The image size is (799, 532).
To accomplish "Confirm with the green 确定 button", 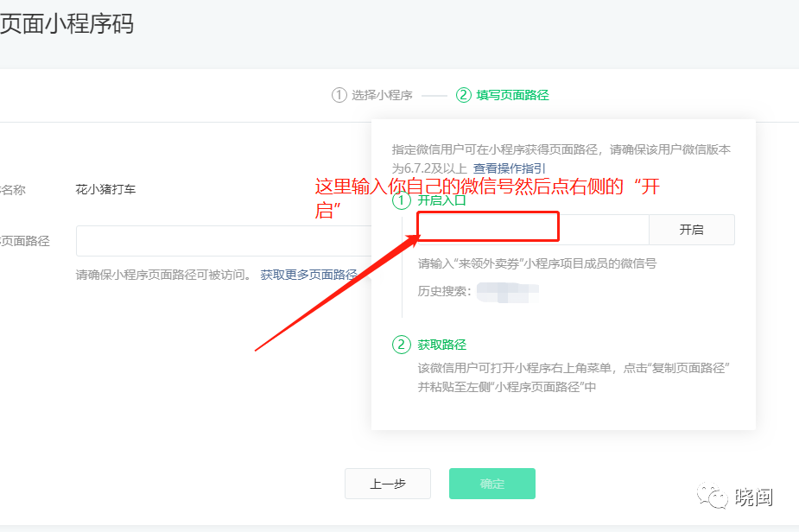I will 491,484.
